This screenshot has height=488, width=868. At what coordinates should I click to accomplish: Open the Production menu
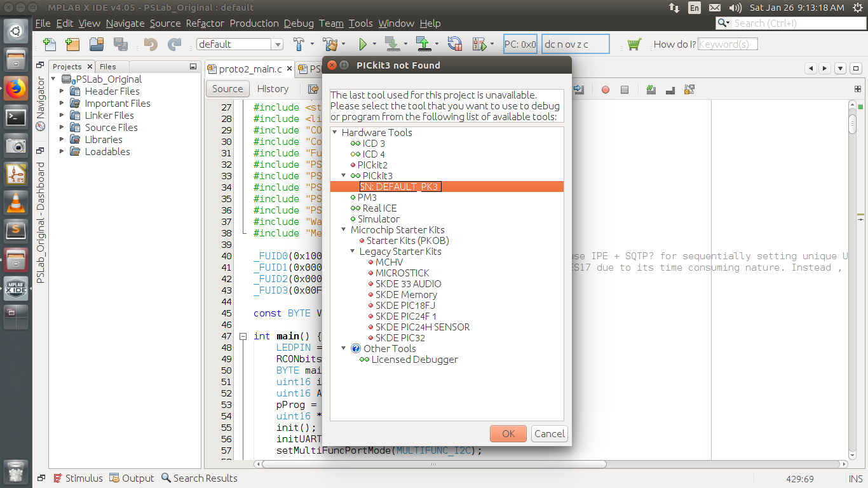pyautogui.click(x=254, y=24)
